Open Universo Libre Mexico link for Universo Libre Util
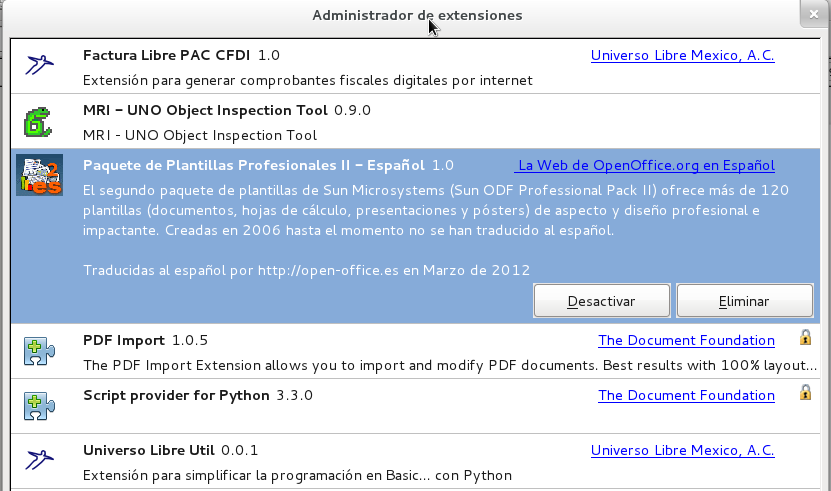 point(683,450)
